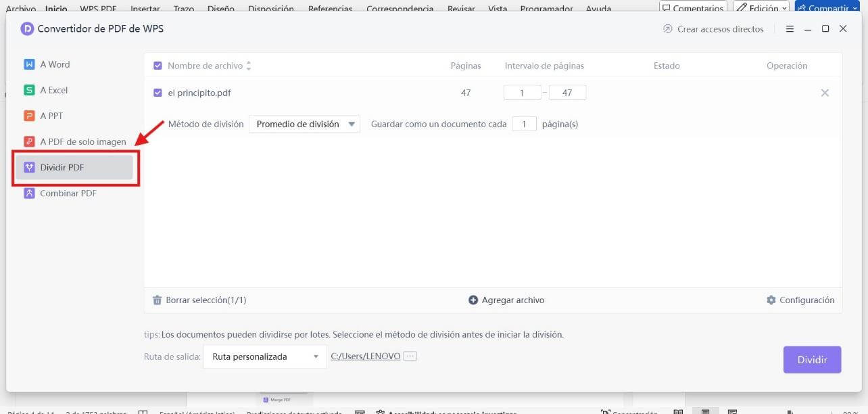This screenshot has width=868, height=414.
Task: Switch to the Revisar ribbon tab
Action: [x=460, y=9]
